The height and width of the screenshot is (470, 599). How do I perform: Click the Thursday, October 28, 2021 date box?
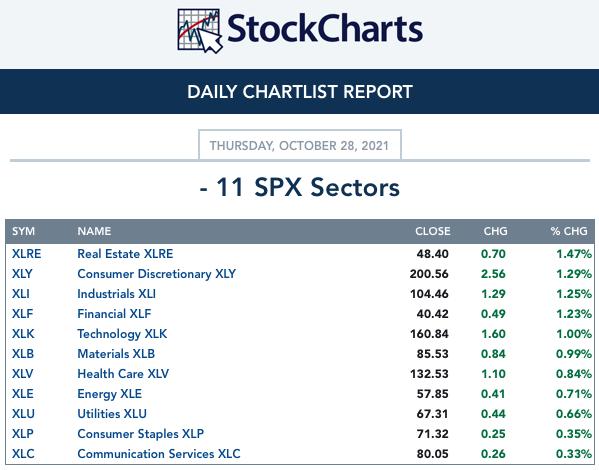click(300, 145)
